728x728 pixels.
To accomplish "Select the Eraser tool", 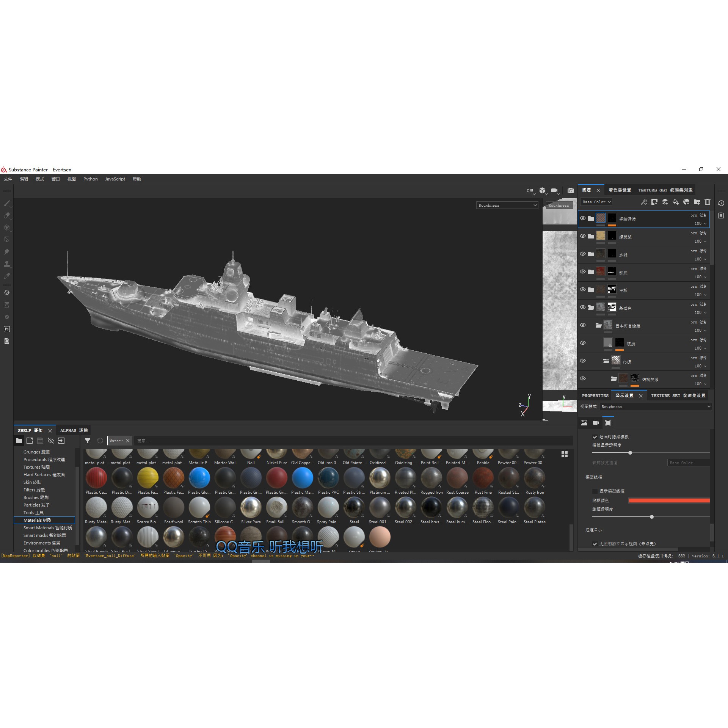I will tap(7, 215).
